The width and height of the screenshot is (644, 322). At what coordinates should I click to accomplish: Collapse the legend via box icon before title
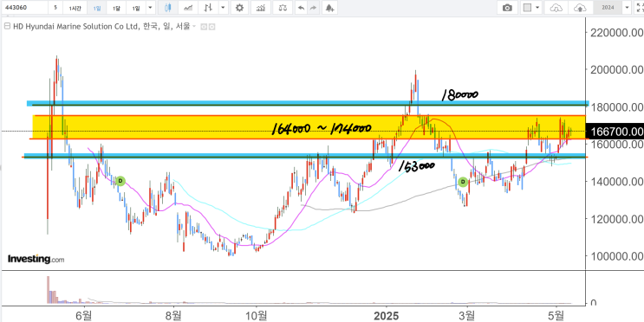pos(7,27)
